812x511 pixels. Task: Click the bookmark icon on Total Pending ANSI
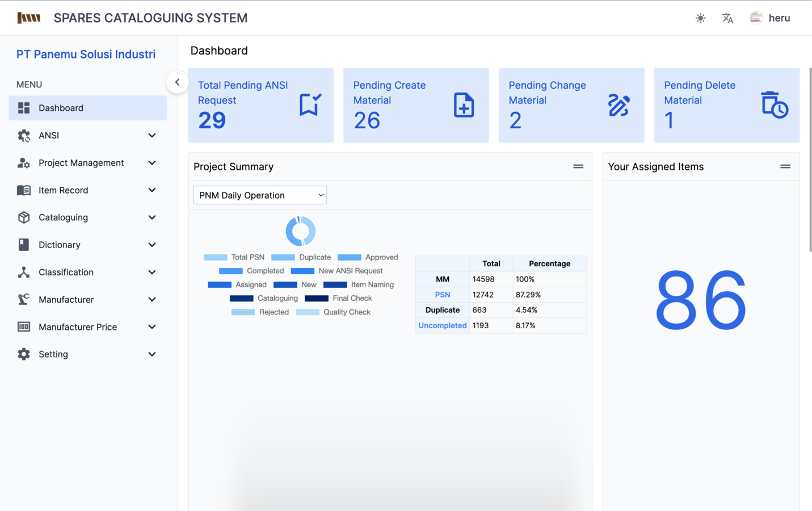tap(310, 105)
